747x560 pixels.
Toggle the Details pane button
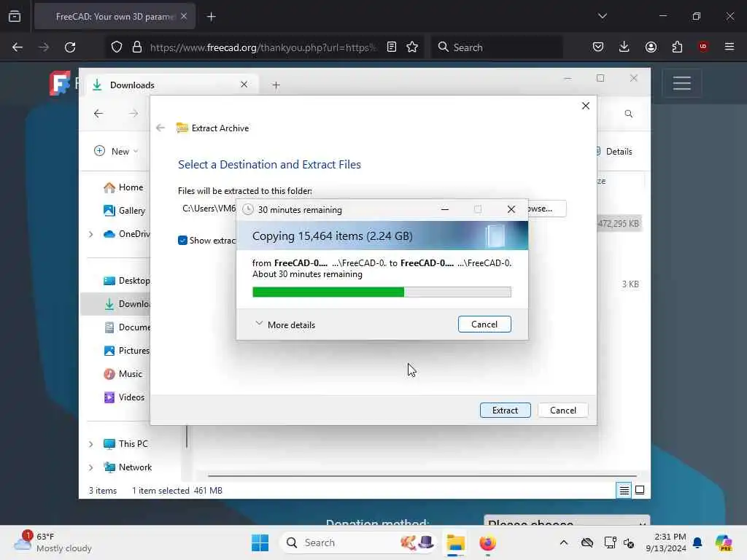pyautogui.click(x=616, y=152)
